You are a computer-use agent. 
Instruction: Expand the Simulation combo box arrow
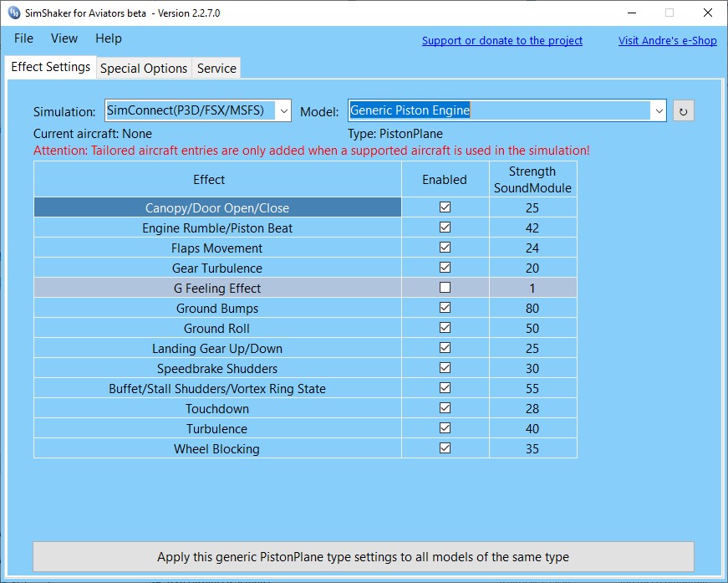point(283,110)
